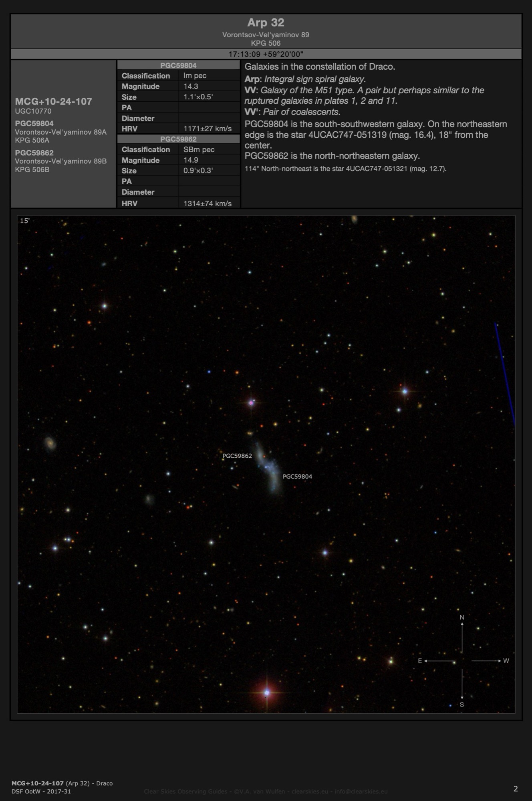Click the MCG+10-24-107 heading in left panel
Screen dimensions: 532x801
(x=53, y=101)
